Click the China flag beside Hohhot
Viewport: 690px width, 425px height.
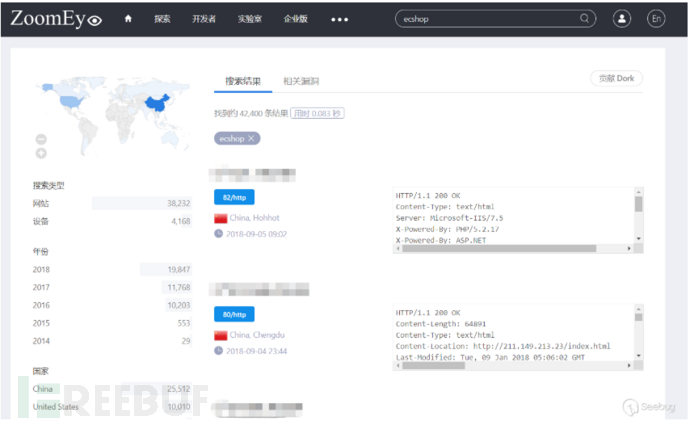coord(220,218)
